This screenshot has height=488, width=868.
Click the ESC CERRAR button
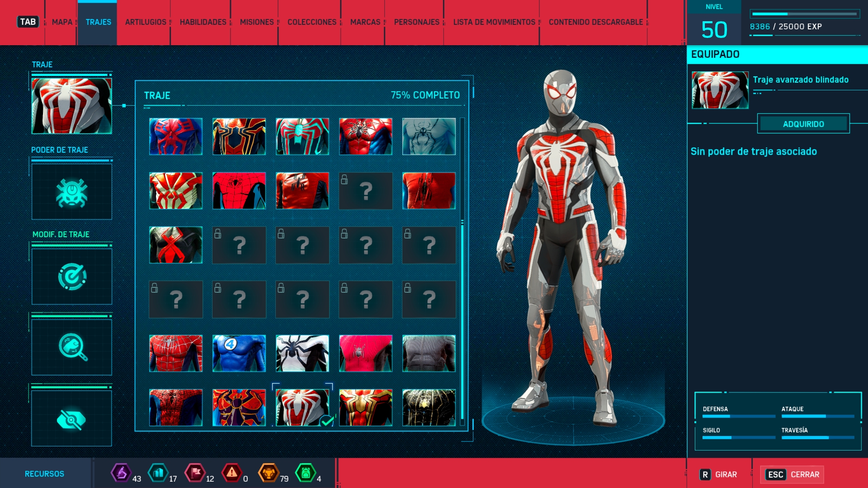pos(793,474)
